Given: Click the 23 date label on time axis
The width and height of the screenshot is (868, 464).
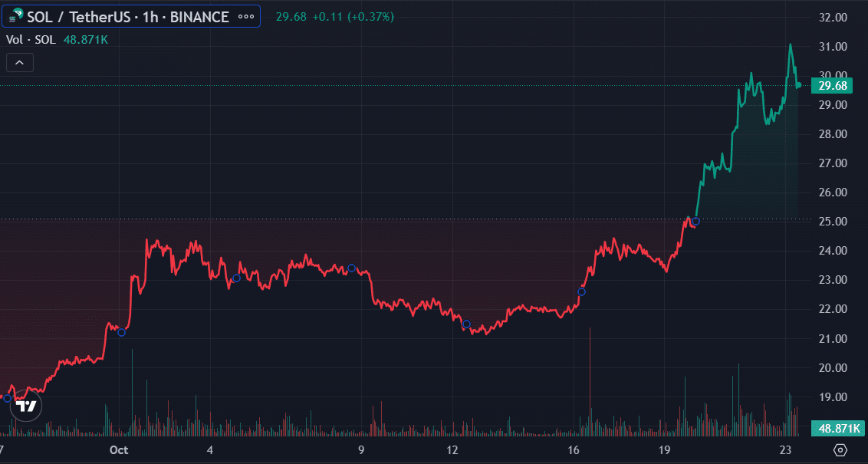Looking at the screenshot, I should pos(785,449).
